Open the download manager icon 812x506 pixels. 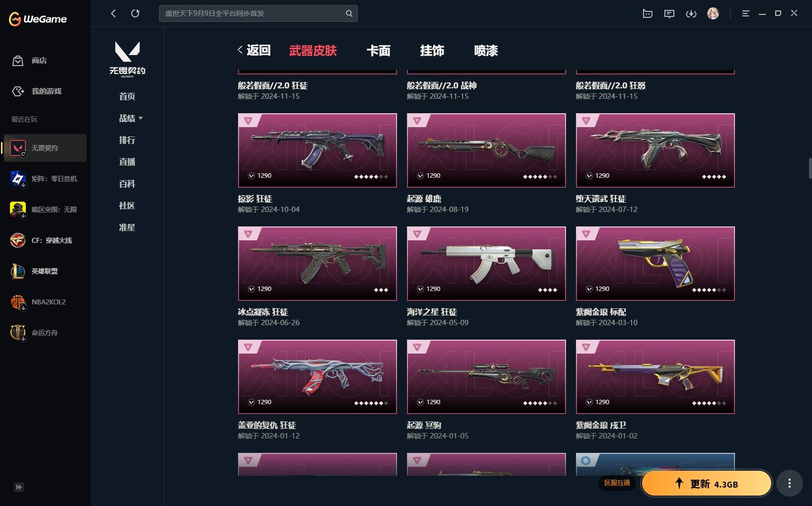pyautogui.click(x=691, y=13)
